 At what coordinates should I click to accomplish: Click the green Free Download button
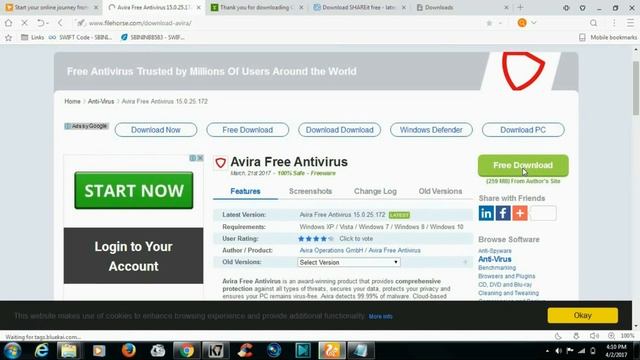coord(523,165)
